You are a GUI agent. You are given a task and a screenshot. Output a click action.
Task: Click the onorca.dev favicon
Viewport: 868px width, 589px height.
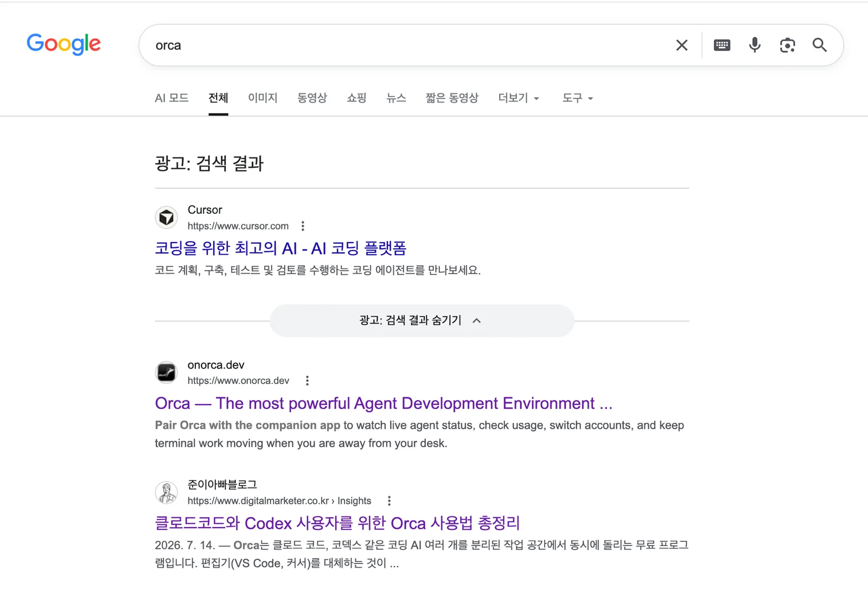(167, 372)
